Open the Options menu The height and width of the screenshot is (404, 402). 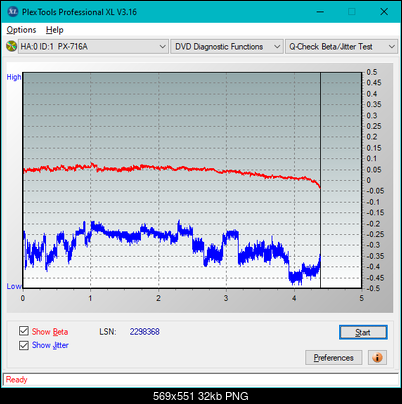pos(21,30)
